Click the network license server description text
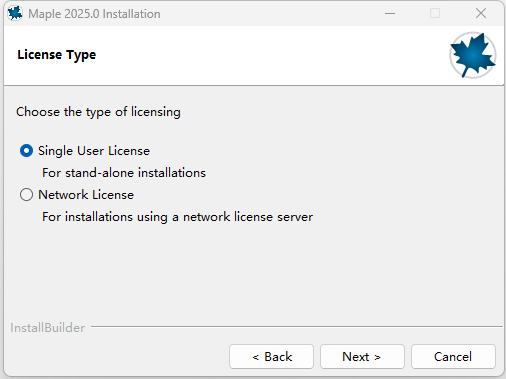The width and height of the screenshot is (506, 379). (177, 217)
